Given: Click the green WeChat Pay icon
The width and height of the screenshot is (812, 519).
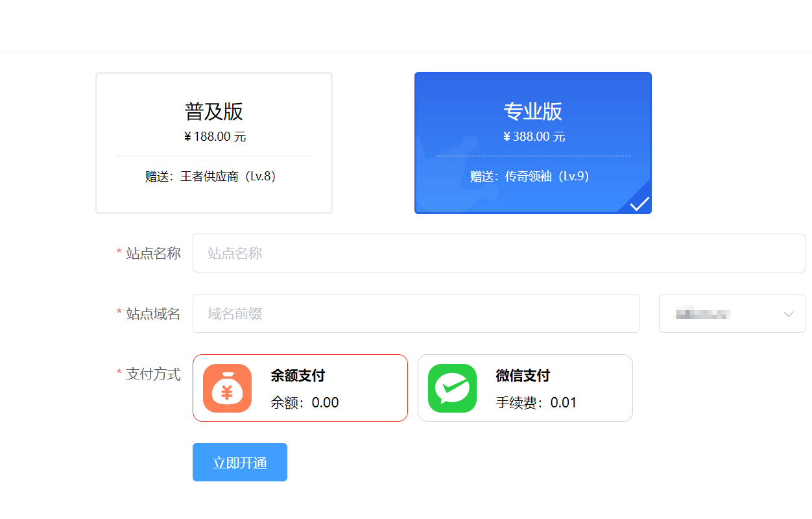Looking at the screenshot, I should coord(452,388).
